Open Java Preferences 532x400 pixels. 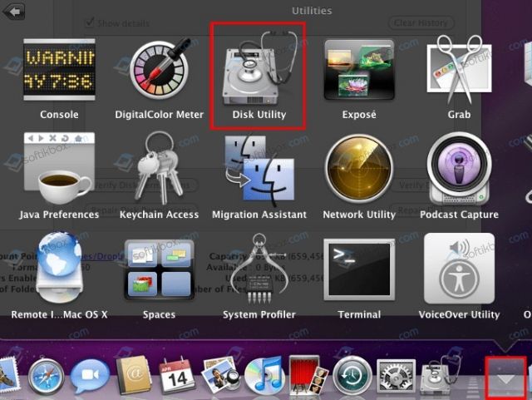[59, 169]
